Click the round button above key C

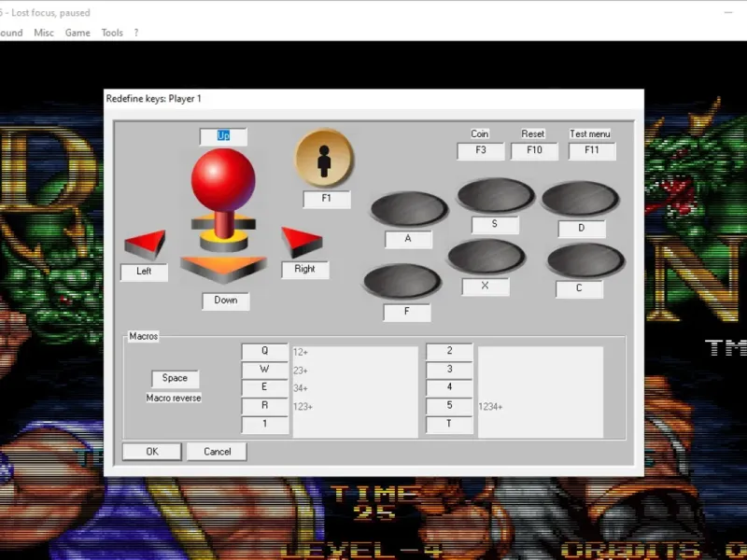coord(586,260)
